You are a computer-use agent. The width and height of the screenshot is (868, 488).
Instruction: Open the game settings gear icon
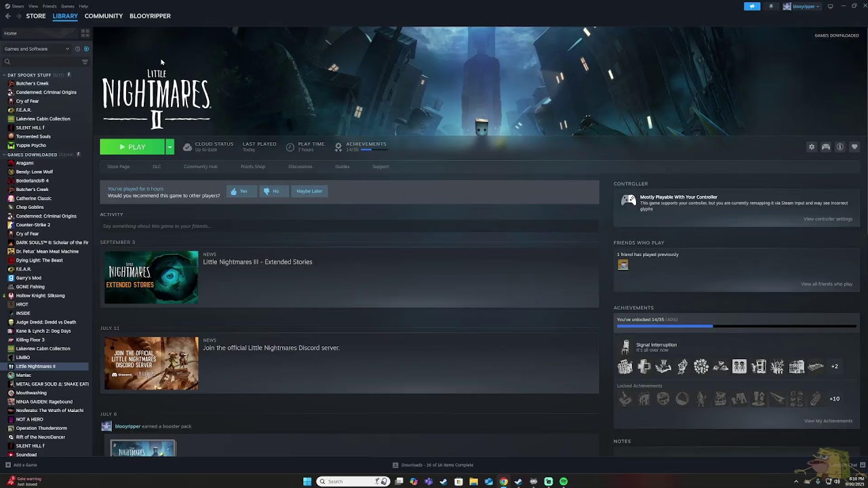(x=812, y=147)
